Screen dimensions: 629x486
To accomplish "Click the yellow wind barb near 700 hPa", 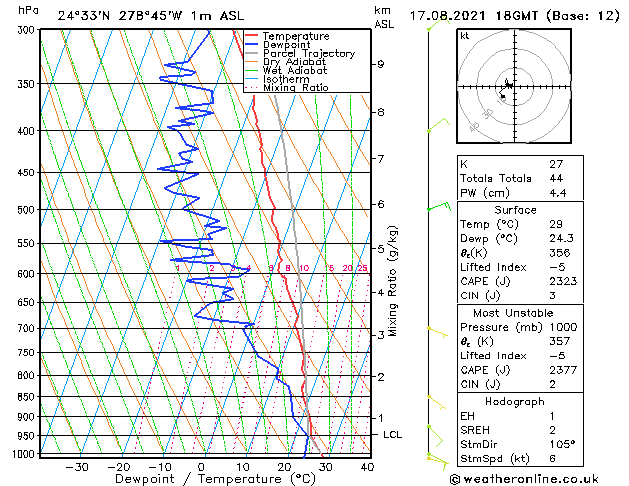I will click(x=437, y=332).
